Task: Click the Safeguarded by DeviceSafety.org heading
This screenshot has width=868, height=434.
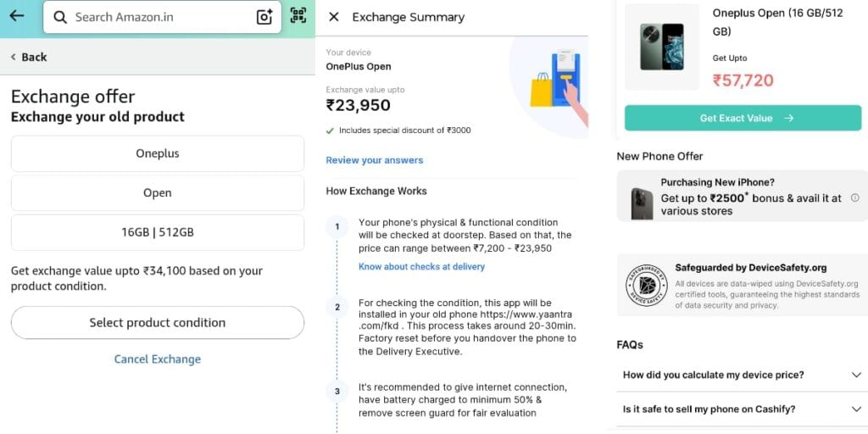Action: pyautogui.click(x=751, y=268)
